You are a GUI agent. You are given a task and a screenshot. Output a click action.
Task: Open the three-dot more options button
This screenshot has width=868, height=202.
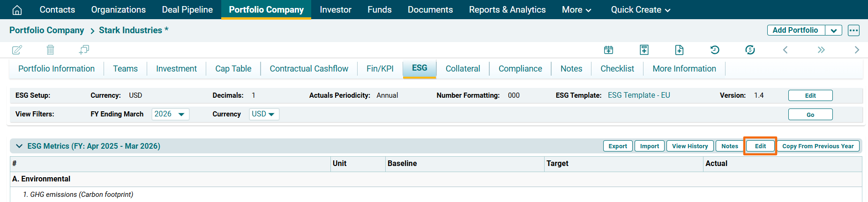point(853,30)
